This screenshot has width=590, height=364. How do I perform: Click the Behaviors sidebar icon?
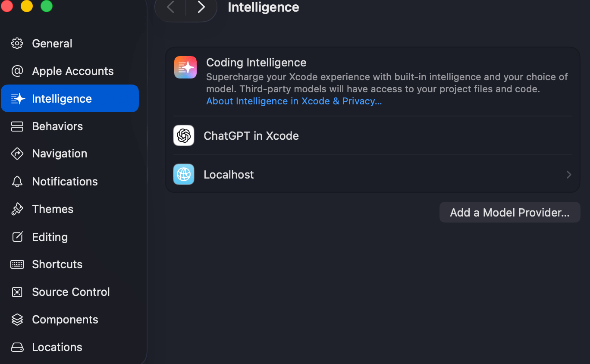(x=17, y=126)
